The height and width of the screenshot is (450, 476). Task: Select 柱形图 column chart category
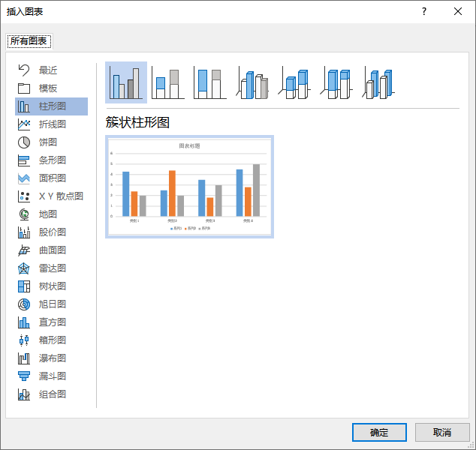(51, 106)
